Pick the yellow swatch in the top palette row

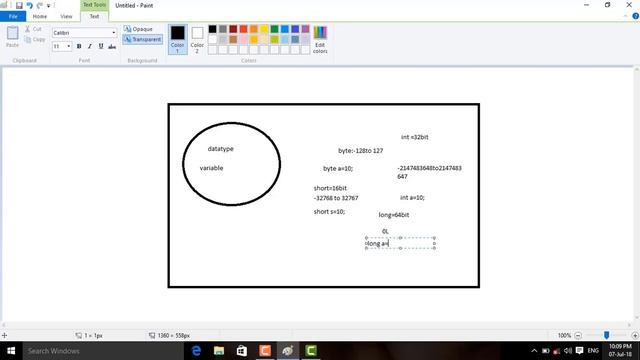[264, 29]
